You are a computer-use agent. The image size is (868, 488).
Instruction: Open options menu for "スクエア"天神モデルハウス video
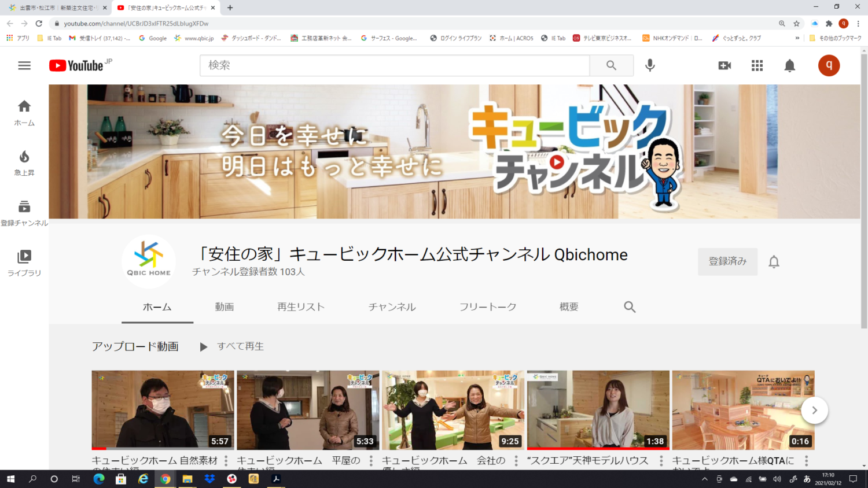point(661,461)
